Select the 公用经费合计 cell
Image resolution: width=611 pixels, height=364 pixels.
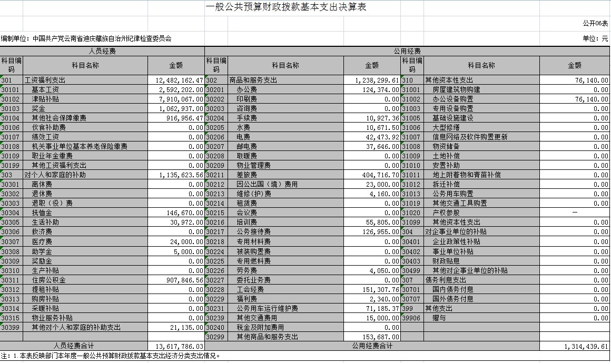click(x=372, y=346)
